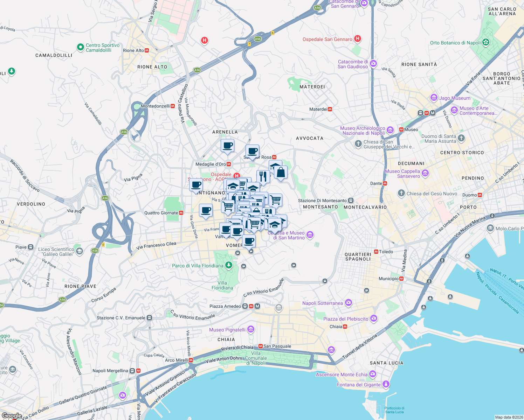
Task: Click the Medaglie d'Oro metro label
Action: pyautogui.click(x=211, y=164)
